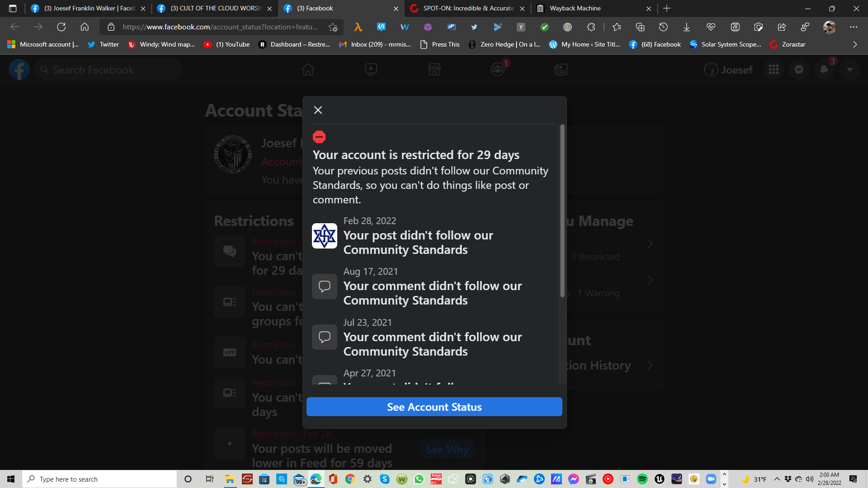The image size is (868, 488).
Task: Click the See Account Status button
Action: (434, 407)
